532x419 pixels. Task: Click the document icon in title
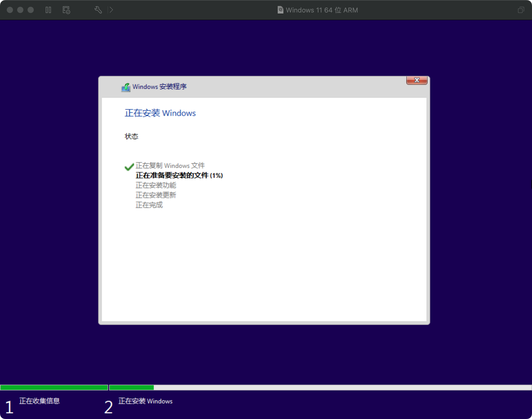pos(280,10)
